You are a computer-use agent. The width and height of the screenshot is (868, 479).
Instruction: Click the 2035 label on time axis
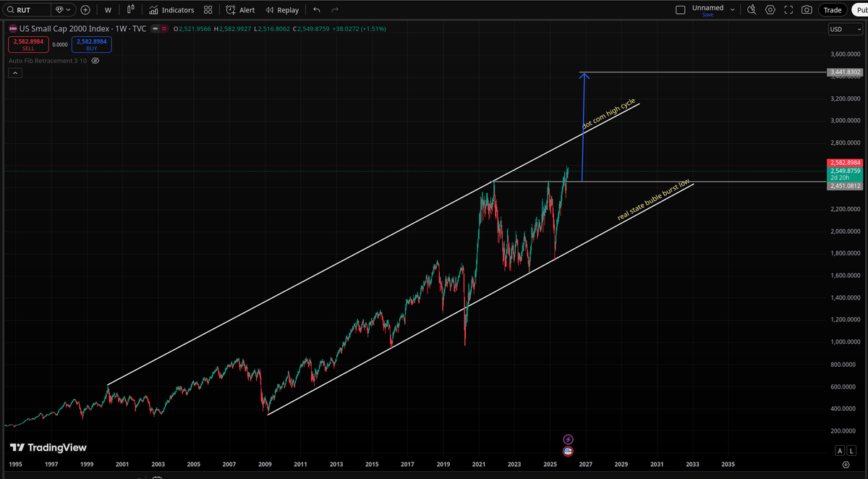728,464
